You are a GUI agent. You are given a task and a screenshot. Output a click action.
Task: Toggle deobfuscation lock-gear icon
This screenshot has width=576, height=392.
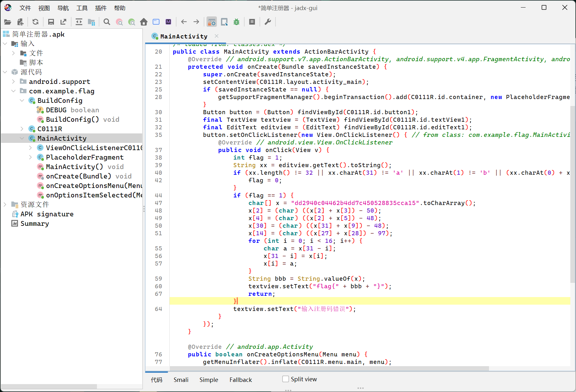[x=212, y=22]
